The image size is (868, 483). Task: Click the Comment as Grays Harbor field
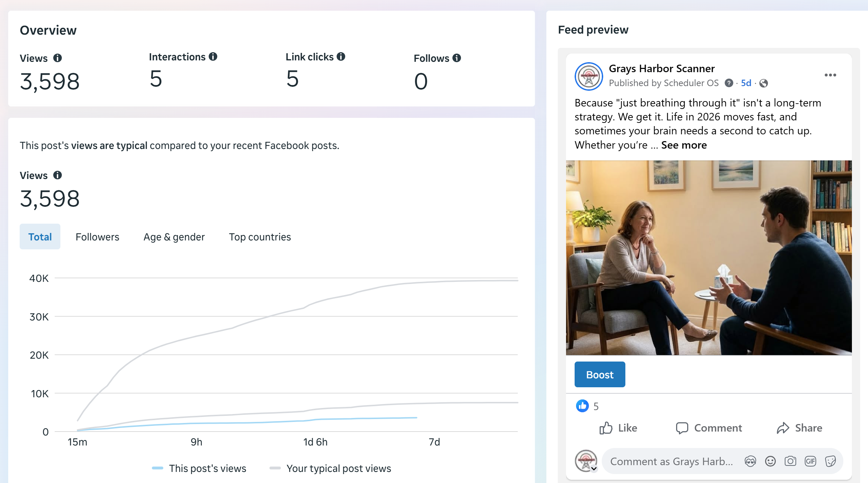pos(672,461)
